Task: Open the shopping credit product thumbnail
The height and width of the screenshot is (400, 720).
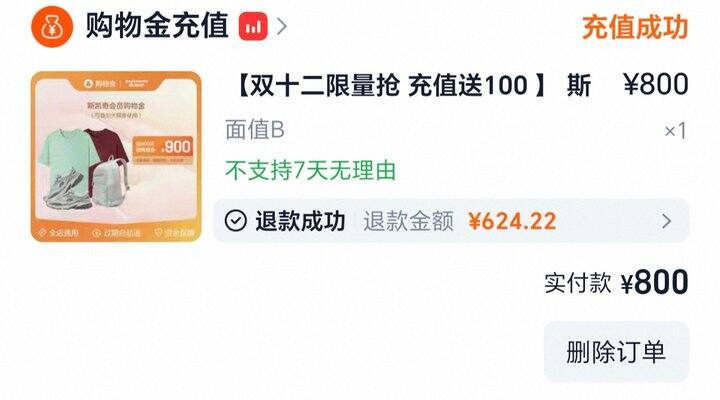Action: [x=116, y=157]
